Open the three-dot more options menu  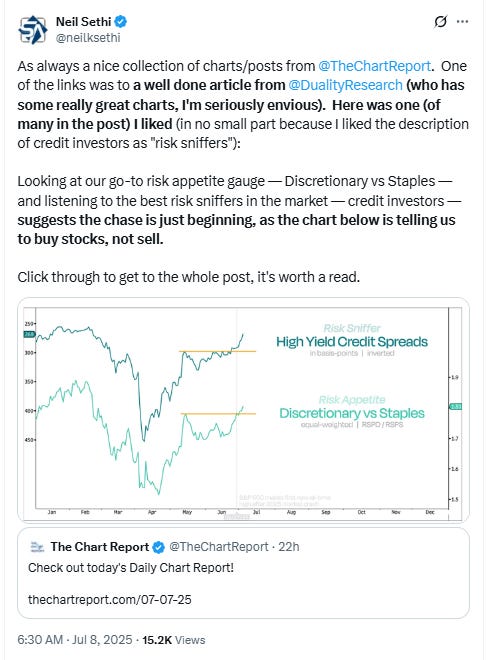(462, 21)
